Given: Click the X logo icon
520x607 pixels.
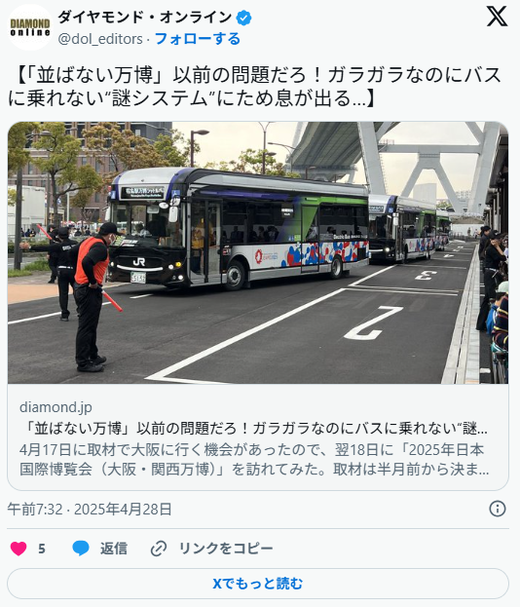Looking at the screenshot, I should point(497,16).
